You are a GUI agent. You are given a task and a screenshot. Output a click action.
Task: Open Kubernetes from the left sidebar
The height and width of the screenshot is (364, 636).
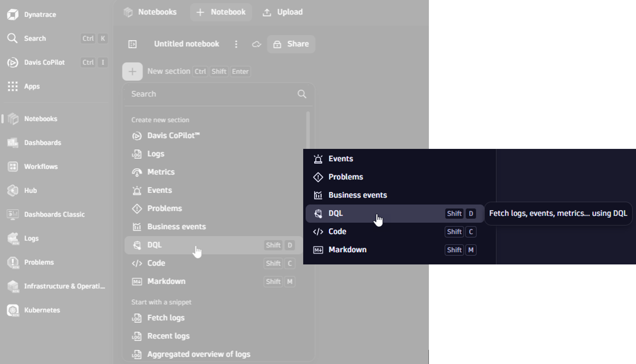pos(42,310)
